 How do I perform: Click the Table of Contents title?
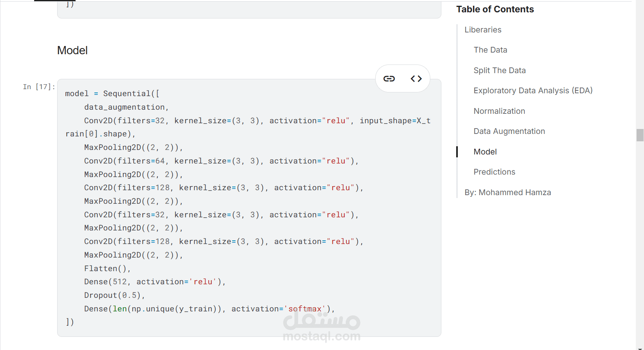[x=495, y=9]
